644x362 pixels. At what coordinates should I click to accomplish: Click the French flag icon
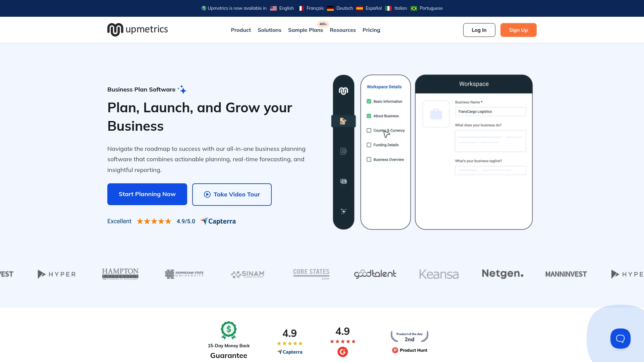pos(301,8)
